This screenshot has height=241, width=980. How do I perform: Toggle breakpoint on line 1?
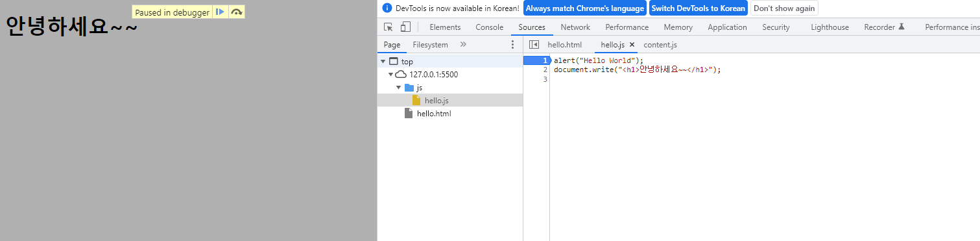pyautogui.click(x=537, y=60)
